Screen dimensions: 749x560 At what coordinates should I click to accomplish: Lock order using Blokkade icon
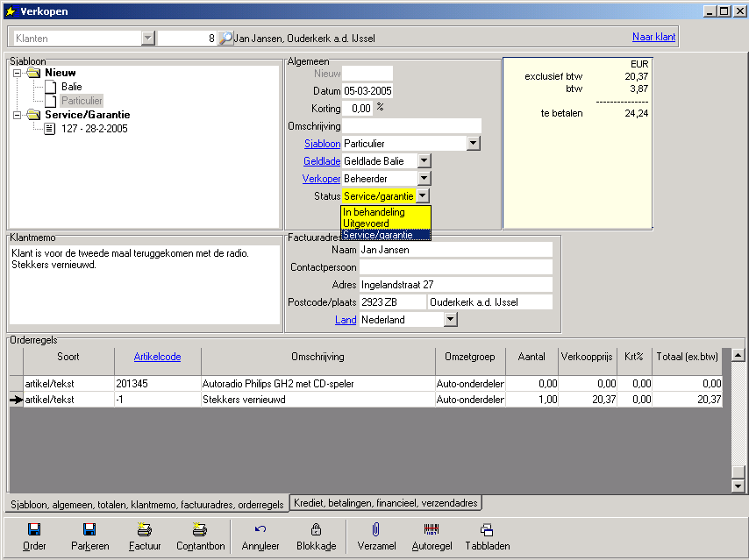pyautogui.click(x=316, y=529)
